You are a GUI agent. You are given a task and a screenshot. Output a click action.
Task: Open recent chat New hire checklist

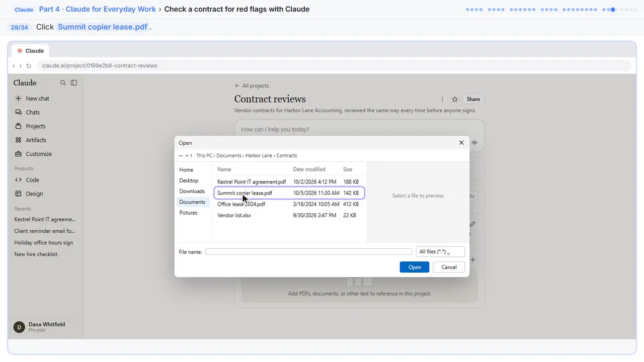pyautogui.click(x=36, y=254)
